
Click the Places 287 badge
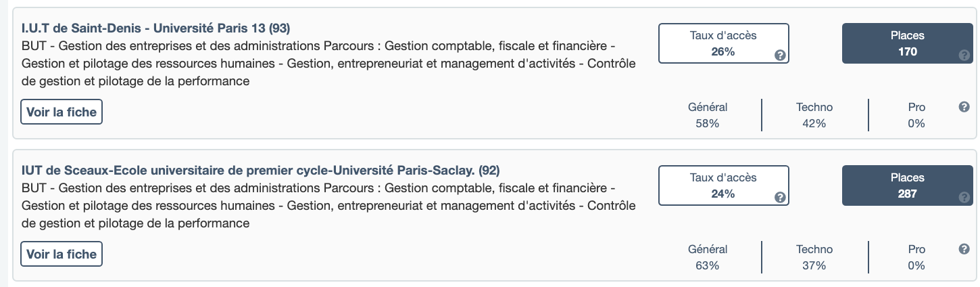coord(907,185)
